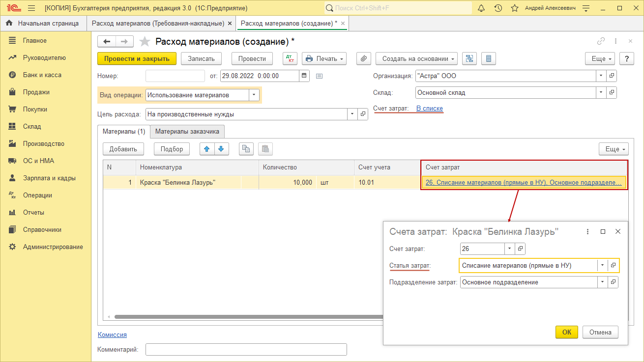
Task: Open the document info icon next to the date
Action: tap(319, 76)
